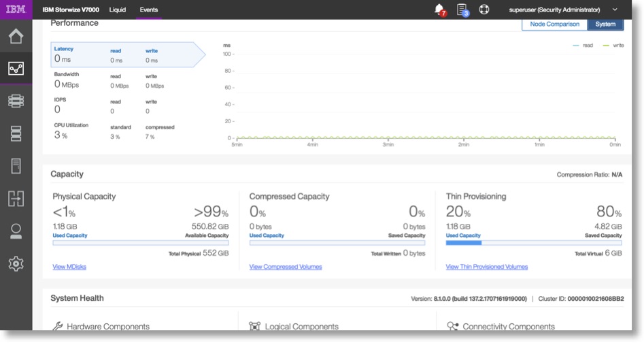Click the View MDisks link
Viewport: 644px width, 343px height.
click(69, 267)
